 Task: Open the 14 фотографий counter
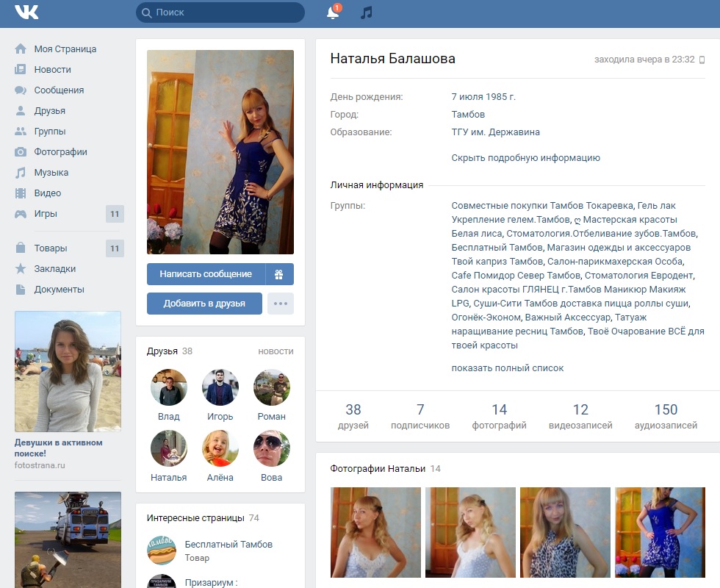click(499, 416)
